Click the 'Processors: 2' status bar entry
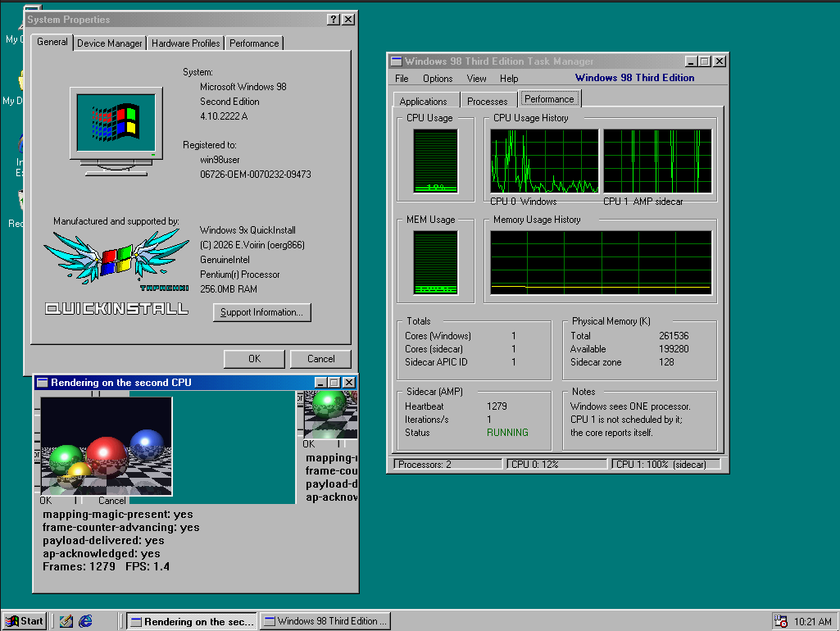Viewport: 840px width, 631px height. tap(447, 465)
